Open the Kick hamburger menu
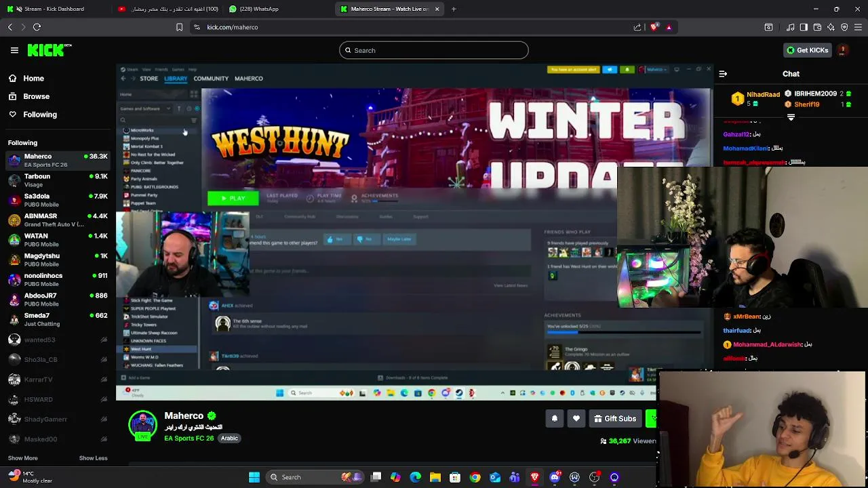Viewport: 868px width, 488px height. point(14,50)
